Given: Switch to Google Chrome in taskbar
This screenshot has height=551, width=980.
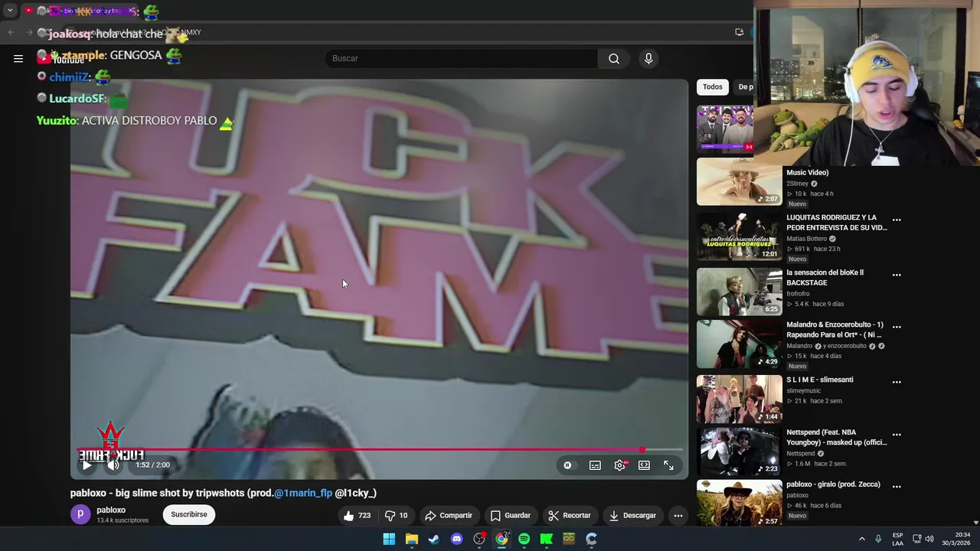Looking at the screenshot, I should (x=501, y=539).
